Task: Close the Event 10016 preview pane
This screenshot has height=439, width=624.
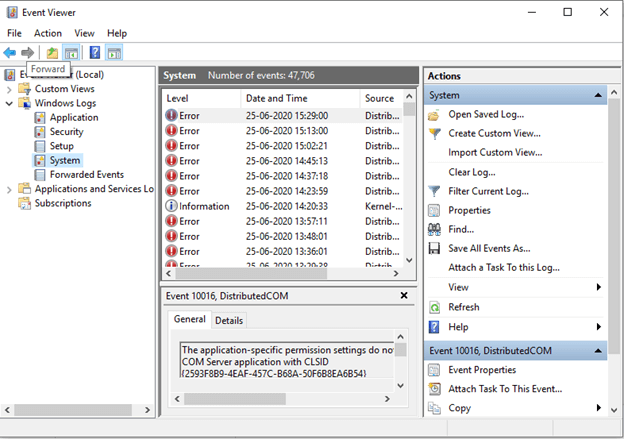Action: [404, 295]
